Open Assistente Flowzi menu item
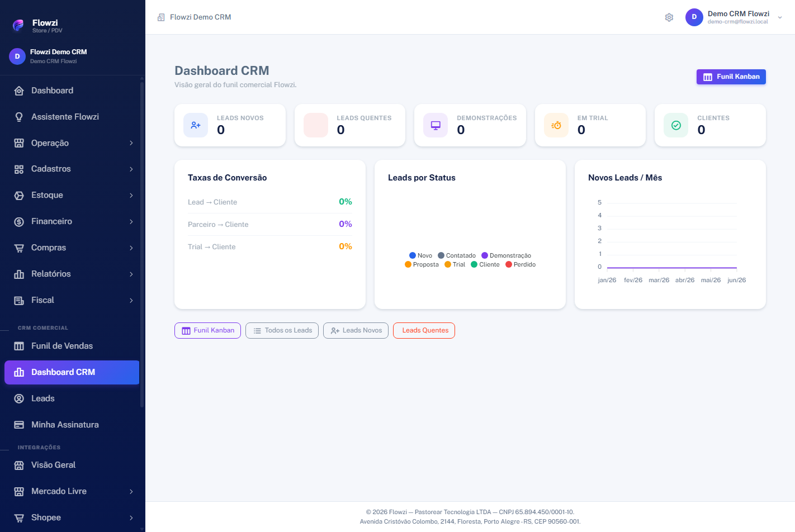 tap(72, 117)
